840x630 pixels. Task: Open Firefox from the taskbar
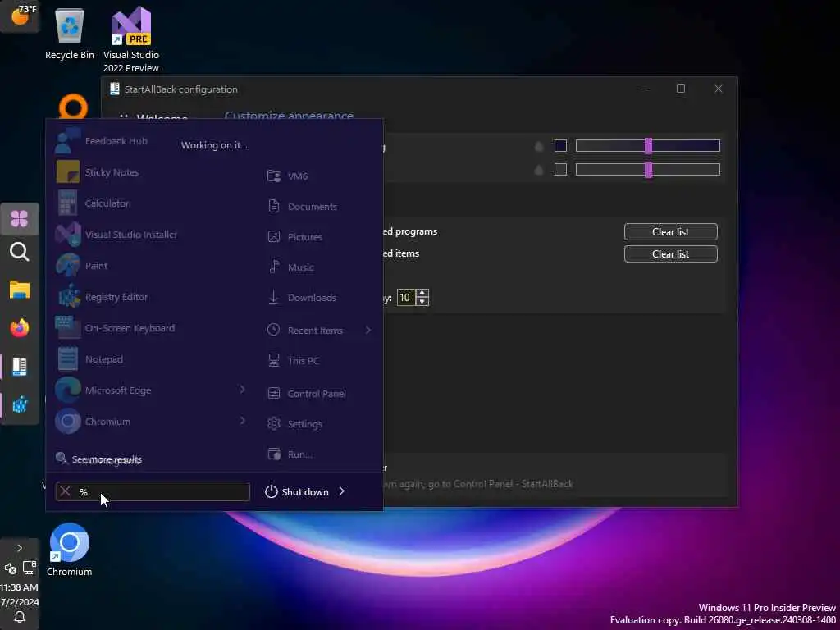(20, 328)
